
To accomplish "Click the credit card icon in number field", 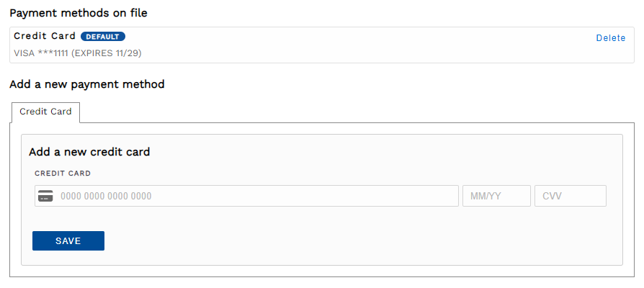I will 45,196.
